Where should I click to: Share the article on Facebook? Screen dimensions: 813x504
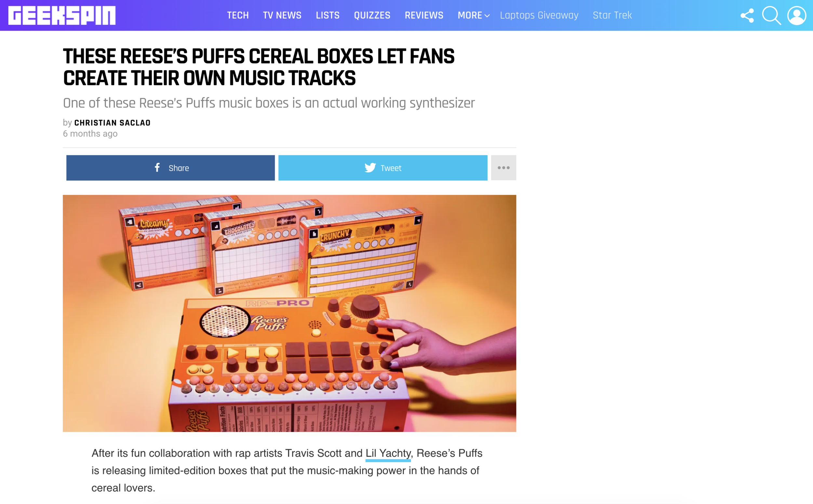click(170, 168)
